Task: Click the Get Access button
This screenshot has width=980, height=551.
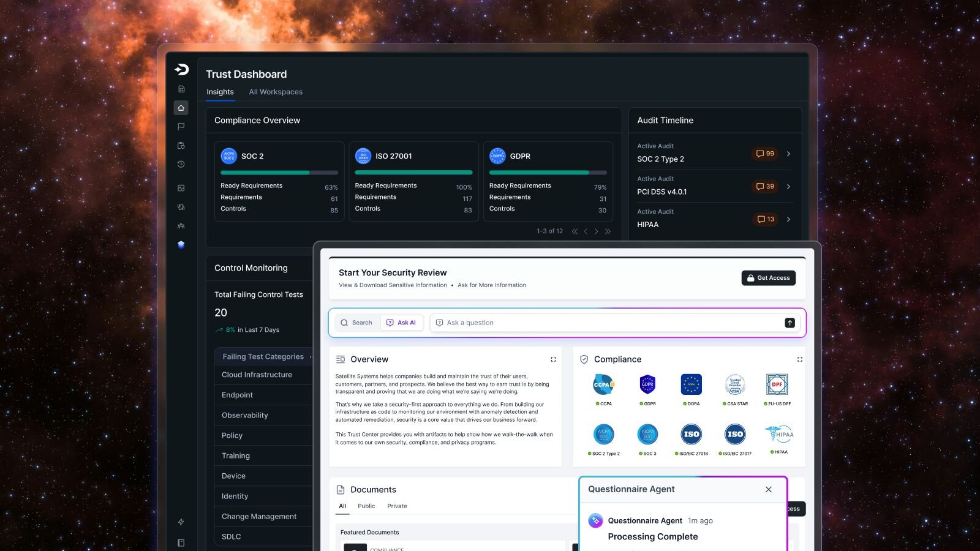Action: coord(769,278)
